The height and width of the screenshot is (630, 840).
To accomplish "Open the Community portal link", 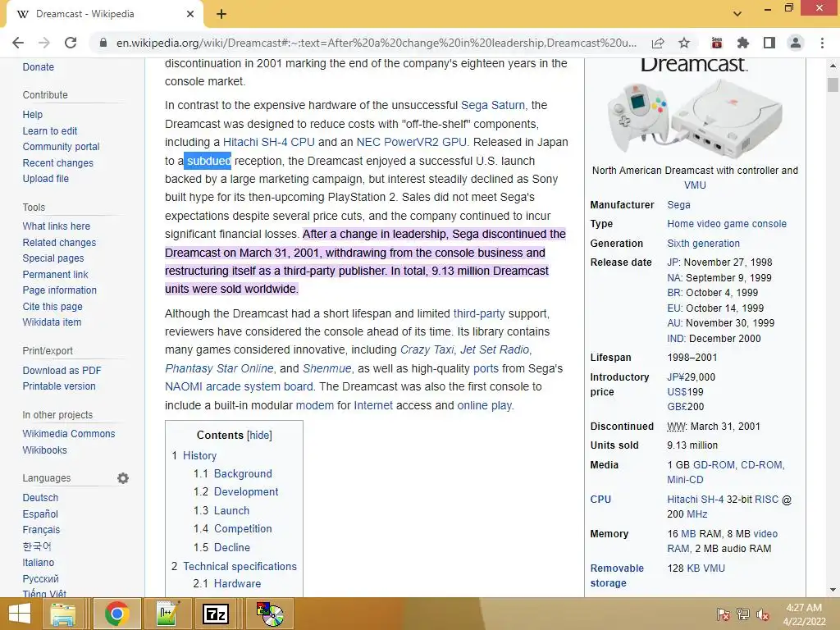I will tap(61, 146).
